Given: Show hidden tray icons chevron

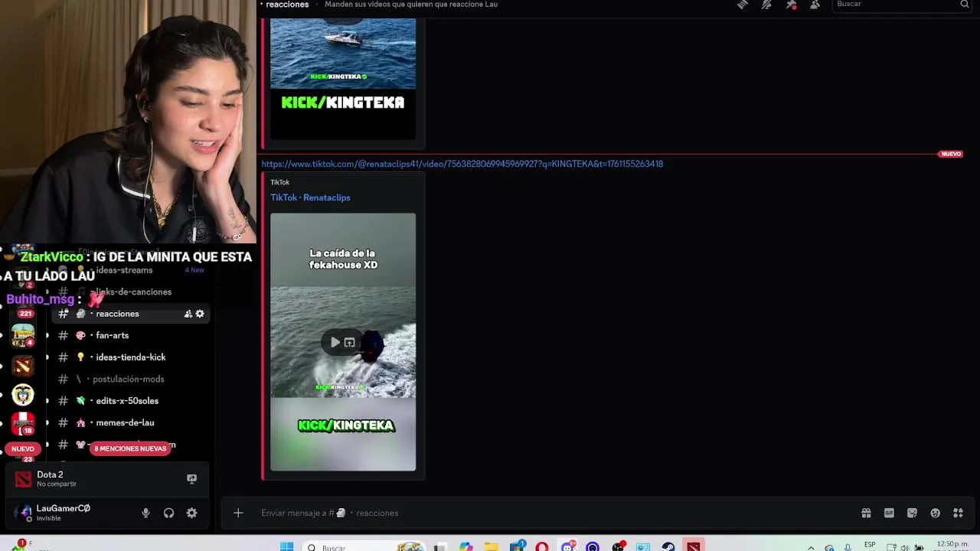Looking at the screenshot, I should pos(811,547).
